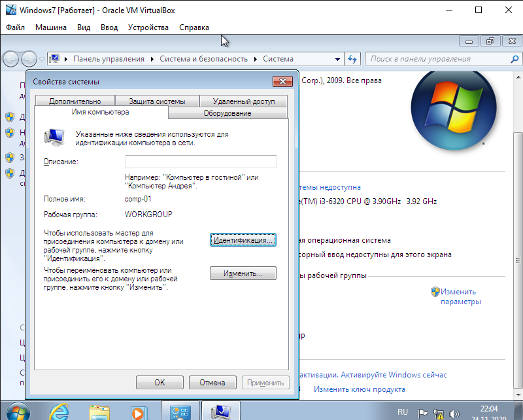The height and width of the screenshot is (420, 523).
Task: Open the Action Center flag icon
Action: point(423,413)
